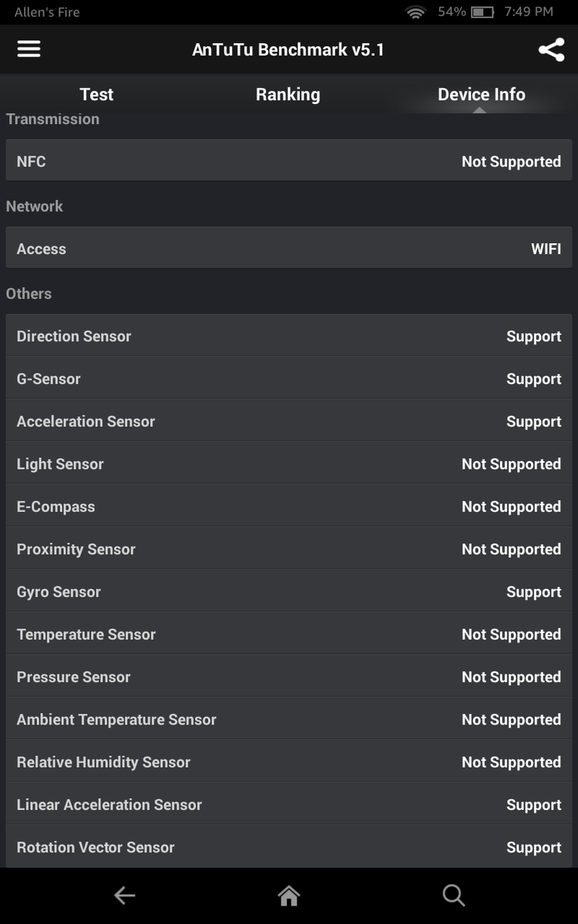The height and width of the screenshot is (924, 578).
Task: Tap the battery status icon
Action: [x=482, y=12]
